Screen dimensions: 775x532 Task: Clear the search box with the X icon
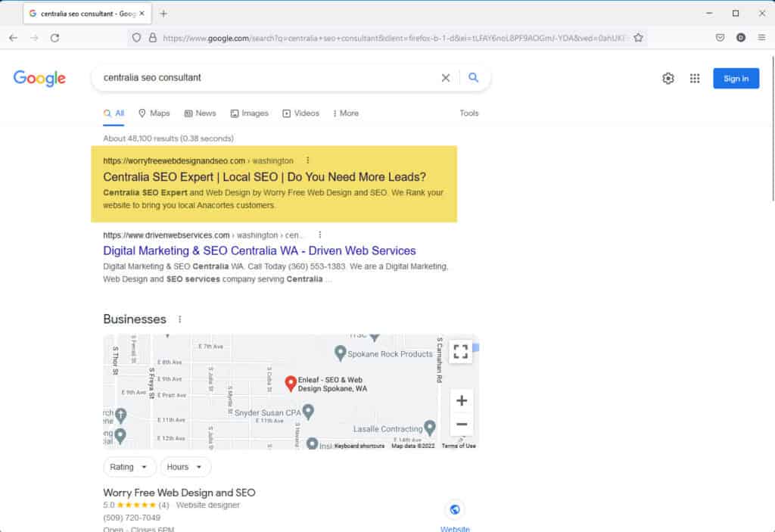445,78
